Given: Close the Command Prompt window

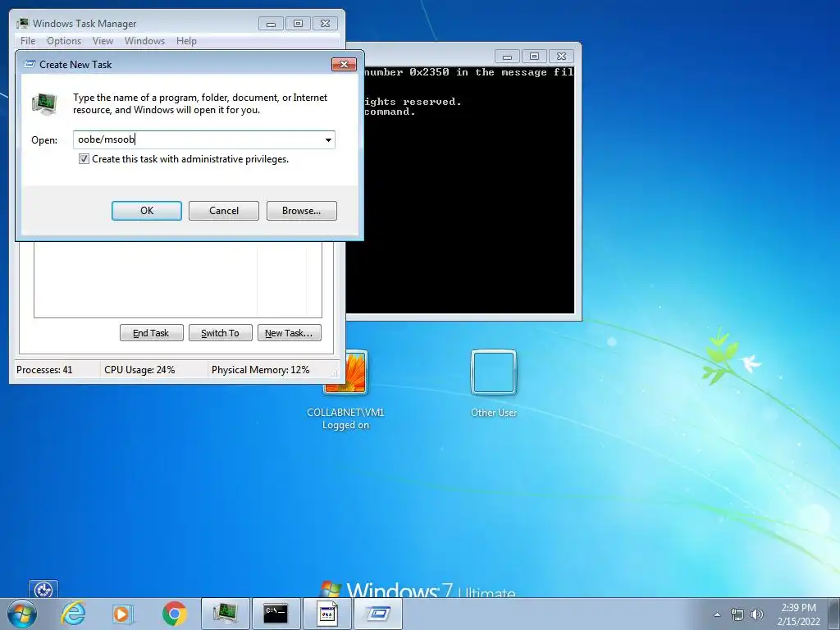Looking at the screenshot, I should pyautogui.click(x=561, y=57).
